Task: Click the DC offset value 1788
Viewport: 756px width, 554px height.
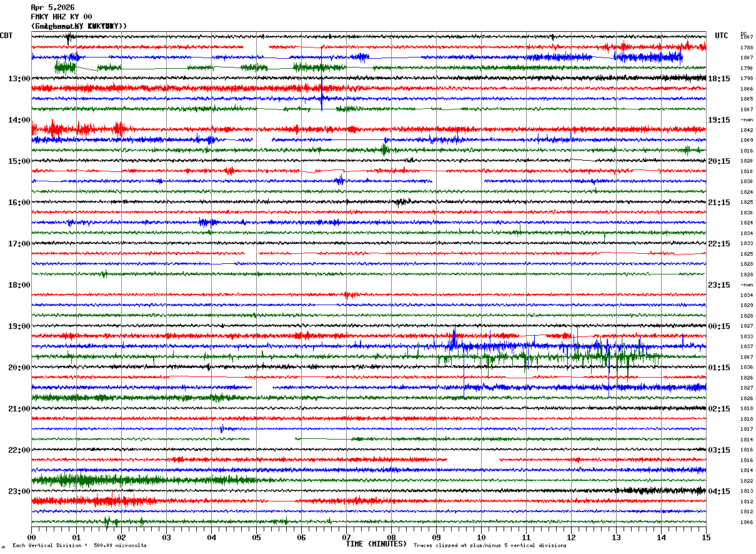Action: [x=747, y=48]
